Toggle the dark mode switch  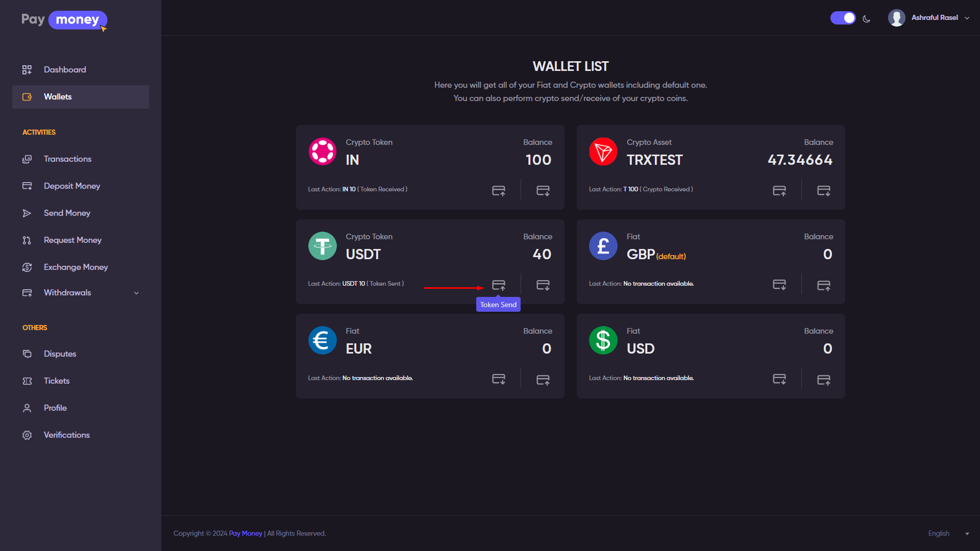click(x=843, y=18)
